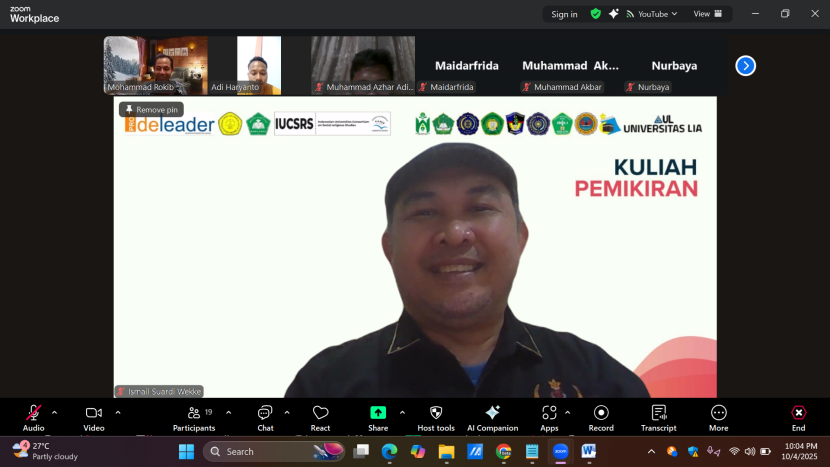Image resolution: width=830 pixels, height=467 pixels.
Task: Unmute the microphone with the Audio button
Action: coord(33,413)
